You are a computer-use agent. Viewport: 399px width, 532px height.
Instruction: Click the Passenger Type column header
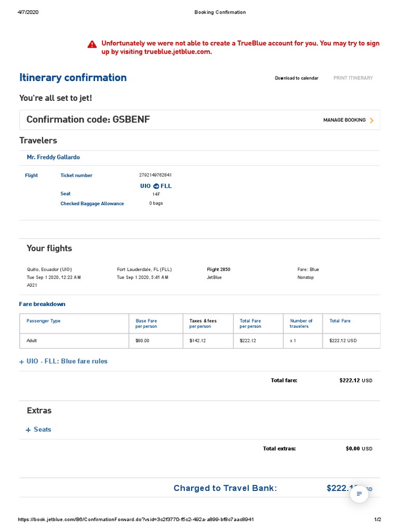point(44,321)
